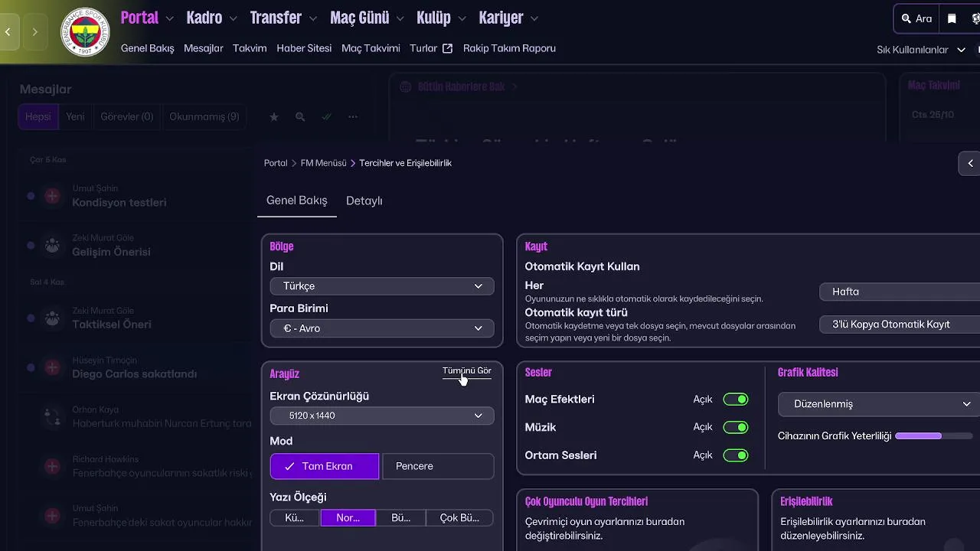Switch to the Detaylı tab
Screen dimensions: 980x551
tap(364, 201)
